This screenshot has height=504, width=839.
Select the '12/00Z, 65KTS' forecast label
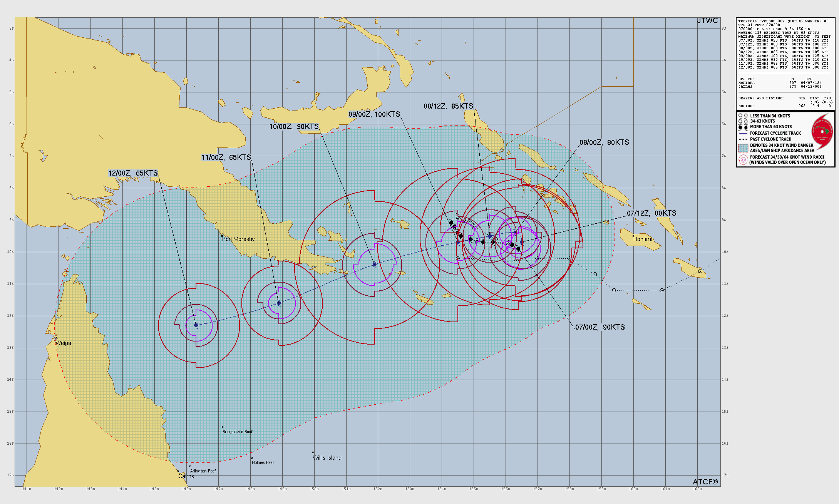(133, 173)
